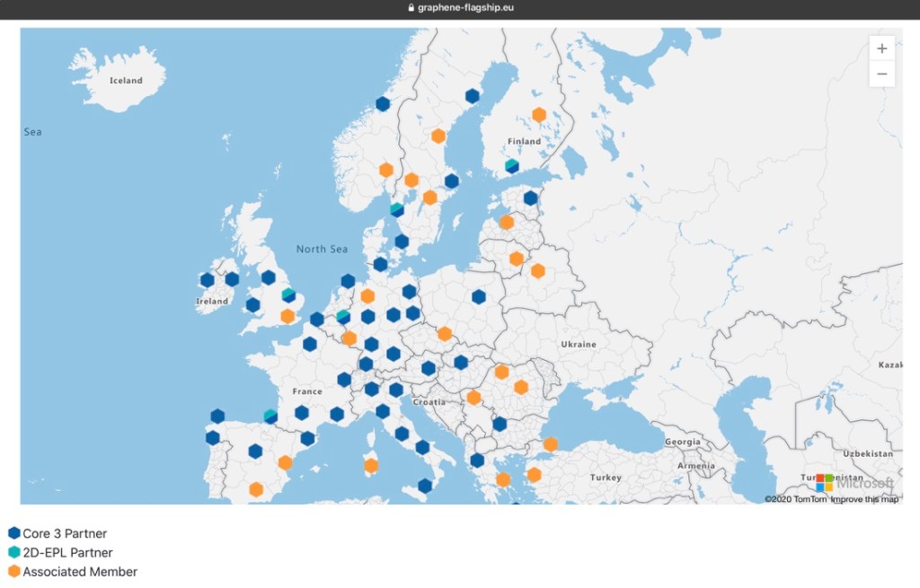920x588 pixels.
Task: Click the teal 2D-EPL marker in southern Finland
Action: coord(511,166)
